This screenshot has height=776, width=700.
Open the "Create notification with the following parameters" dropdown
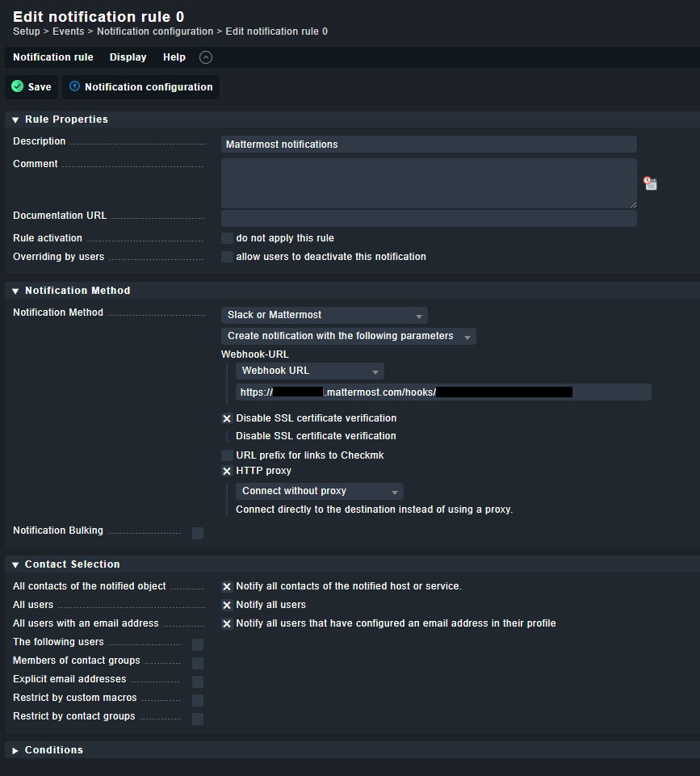(349, 336)
